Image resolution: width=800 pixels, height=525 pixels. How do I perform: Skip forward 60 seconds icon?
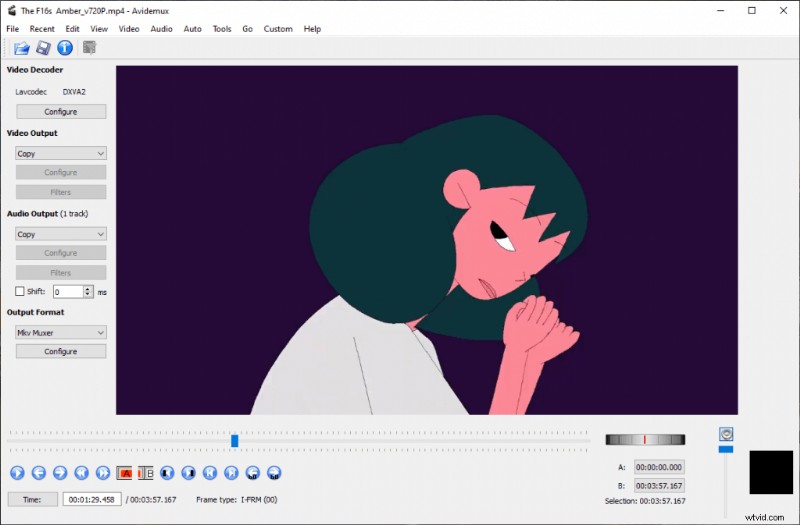click(274, 473)
